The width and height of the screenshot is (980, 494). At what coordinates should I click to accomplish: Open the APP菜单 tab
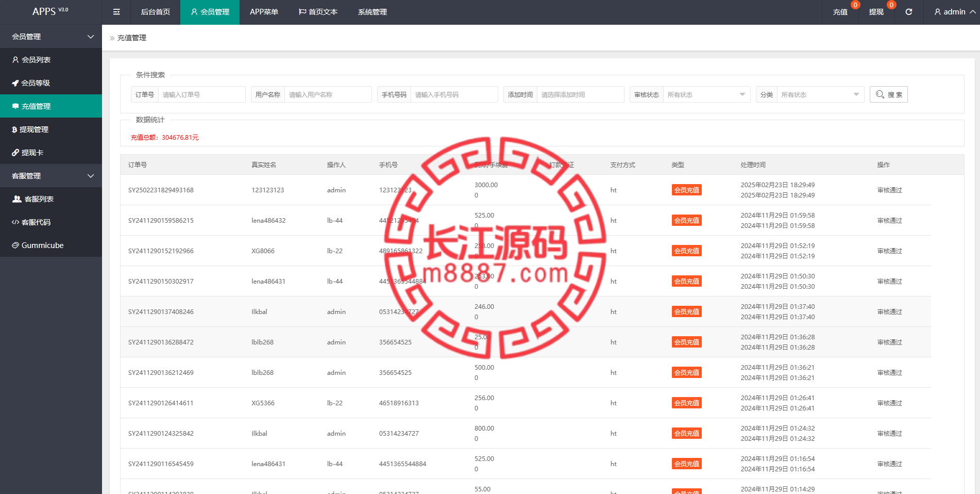pyautogui.click(x=264, y=12)
